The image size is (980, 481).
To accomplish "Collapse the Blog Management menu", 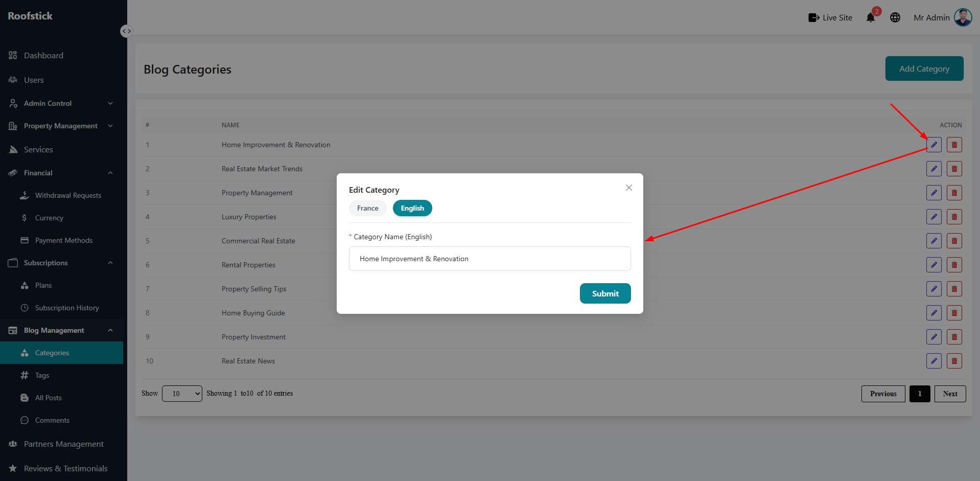I will (x=61, y=330).
